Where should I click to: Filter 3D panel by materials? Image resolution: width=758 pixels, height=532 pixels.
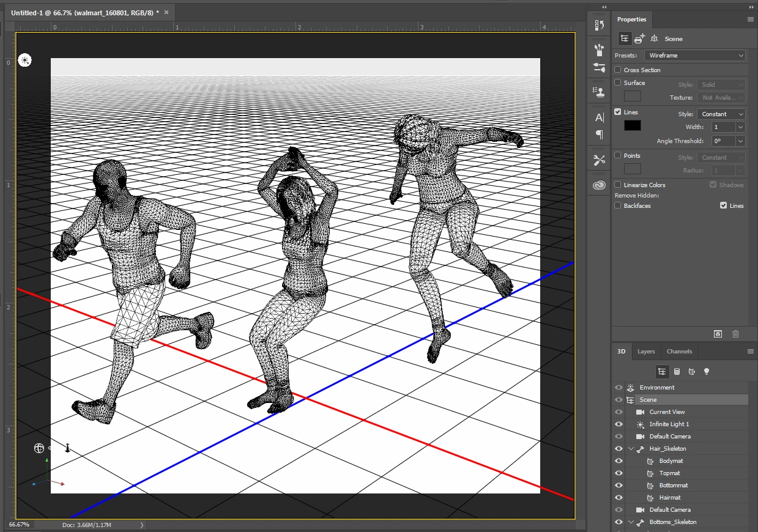click(692, 371)
